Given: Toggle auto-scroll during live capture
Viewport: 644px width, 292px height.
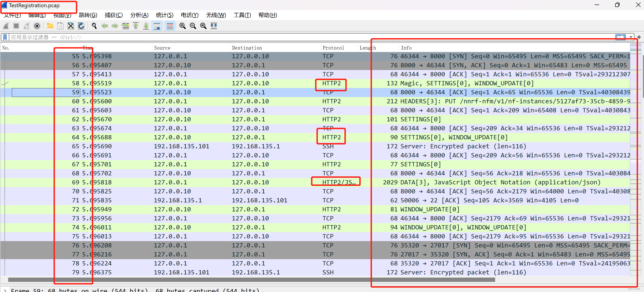Looking at the screenshot, I should (x=157, y=26).
